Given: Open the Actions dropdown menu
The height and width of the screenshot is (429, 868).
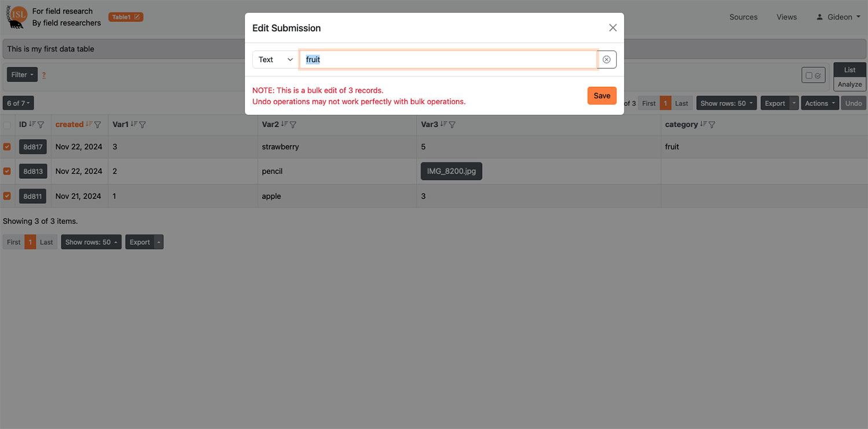Looking at the screenshot, I should pyautogui.click(x=820, y=104).
